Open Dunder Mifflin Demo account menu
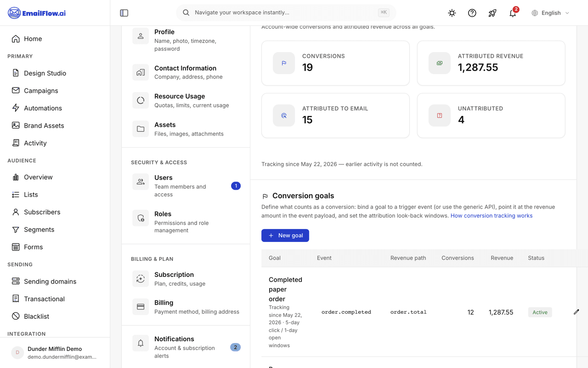The image size is (588, 368). 55,353
